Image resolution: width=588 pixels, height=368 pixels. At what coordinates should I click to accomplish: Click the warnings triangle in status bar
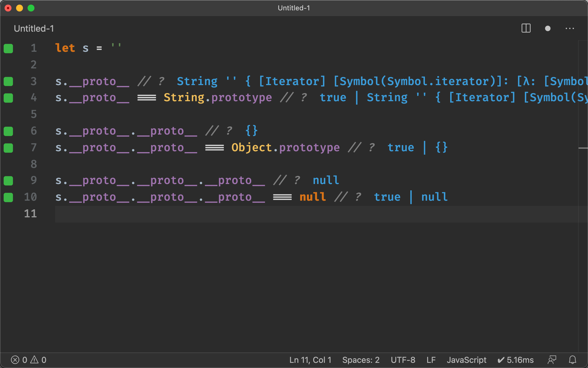(x=34, y=360)
